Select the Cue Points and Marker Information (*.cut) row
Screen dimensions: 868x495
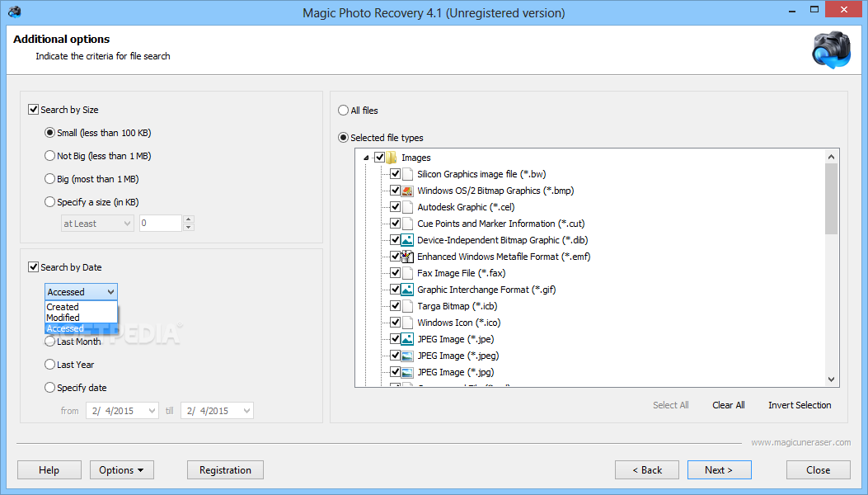click(x=501, y=224)
